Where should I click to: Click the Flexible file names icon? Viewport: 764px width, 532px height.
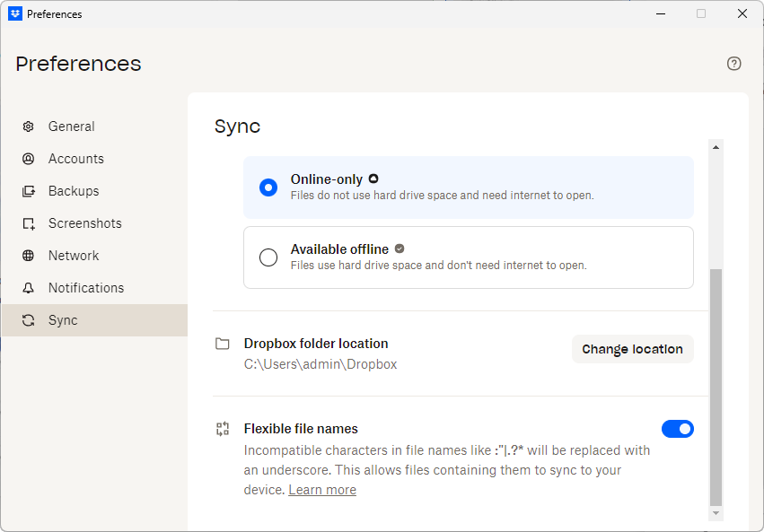[223, 429]
